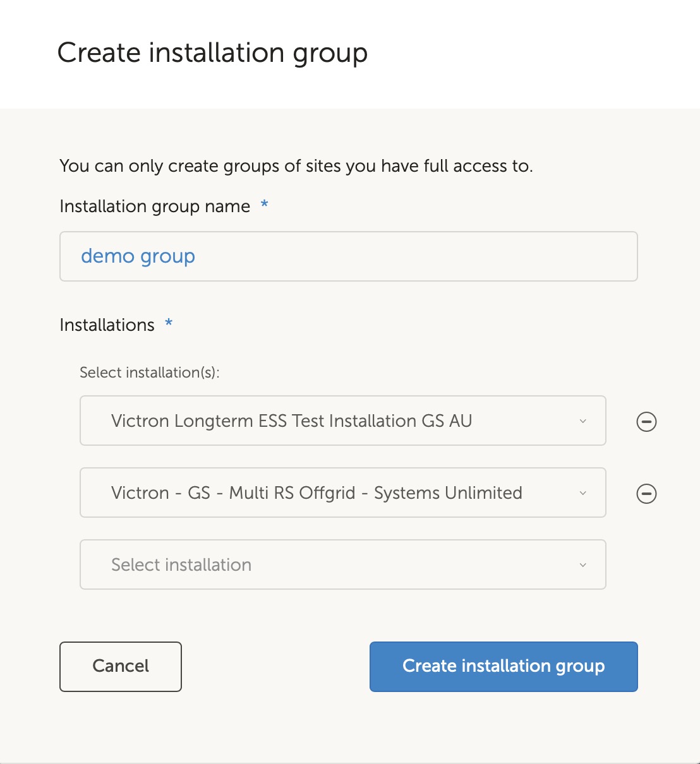Click the Create installation group dialog title
Viewport: 700px width, 764px height.
point(213,53)
